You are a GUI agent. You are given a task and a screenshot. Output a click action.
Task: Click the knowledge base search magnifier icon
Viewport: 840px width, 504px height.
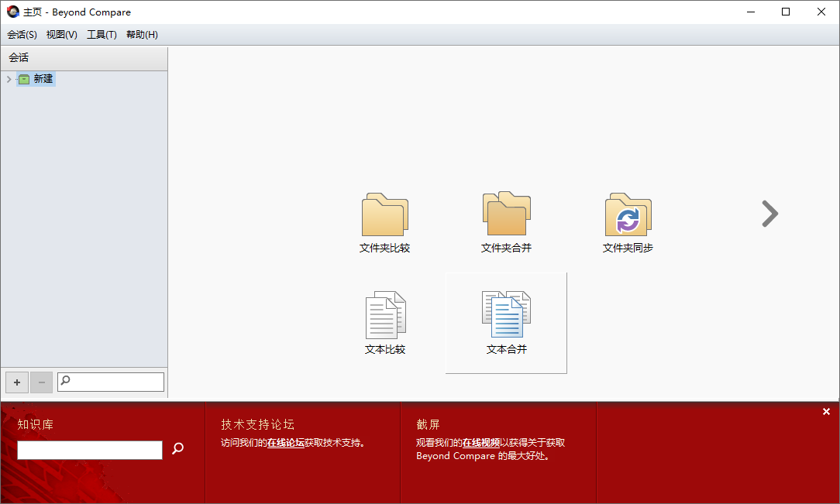pos(178,448)
